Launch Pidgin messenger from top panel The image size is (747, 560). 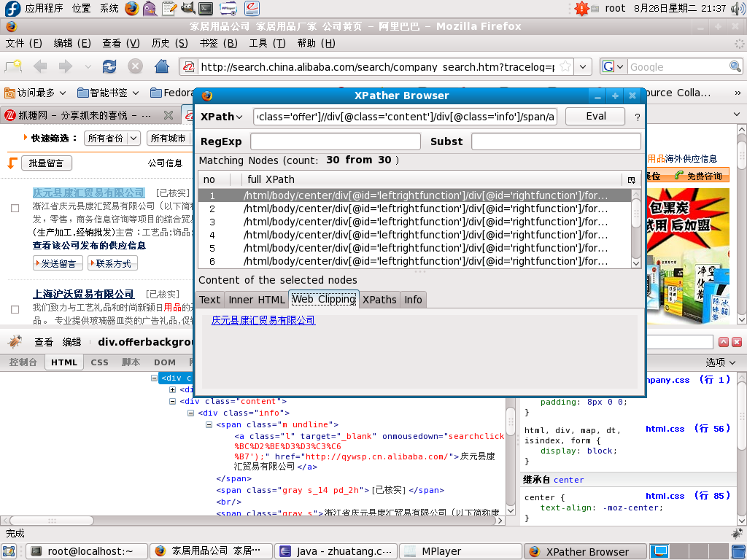[x=150, y=8]
